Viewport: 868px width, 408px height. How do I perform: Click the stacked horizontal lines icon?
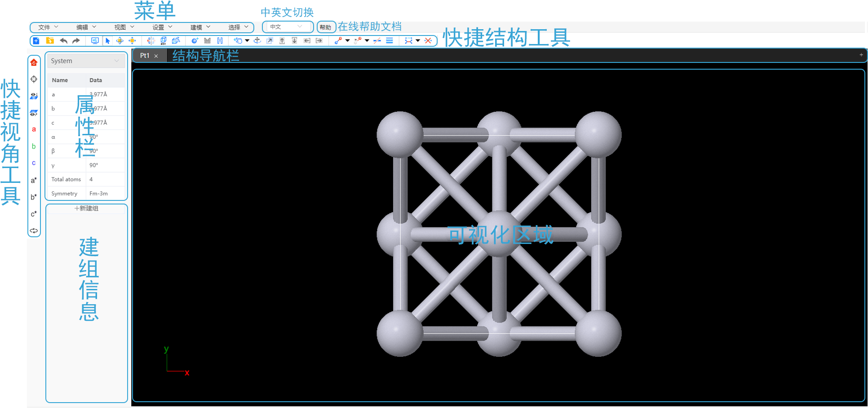pos(390,41)
